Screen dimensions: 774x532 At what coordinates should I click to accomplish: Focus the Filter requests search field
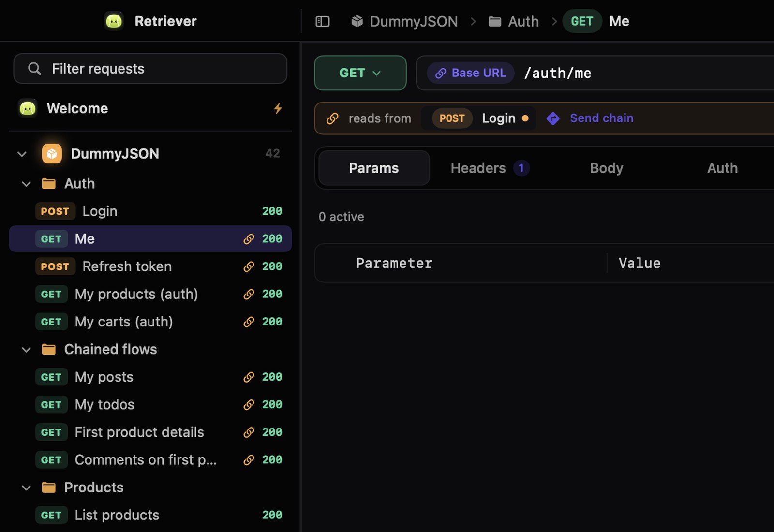tap(150, 69)
